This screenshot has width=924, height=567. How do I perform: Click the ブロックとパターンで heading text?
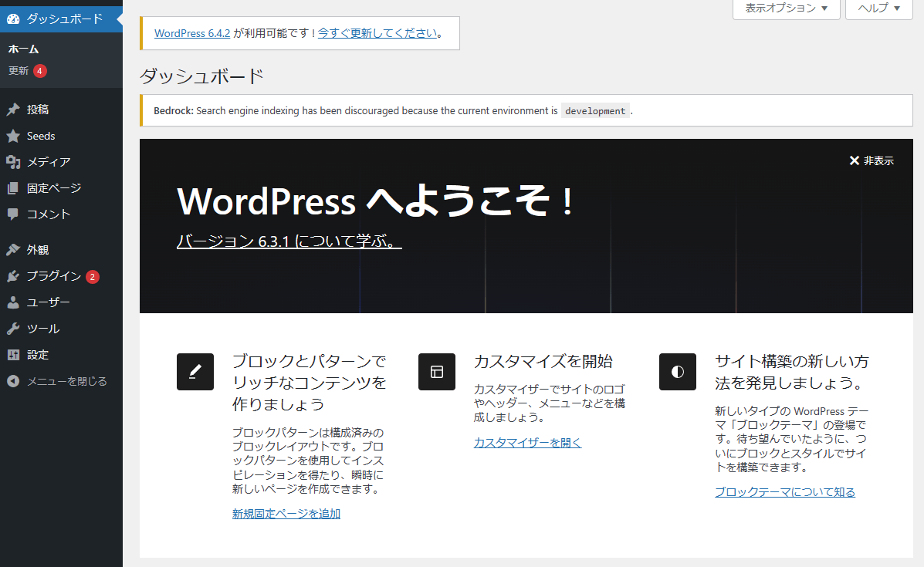[310, 361]
